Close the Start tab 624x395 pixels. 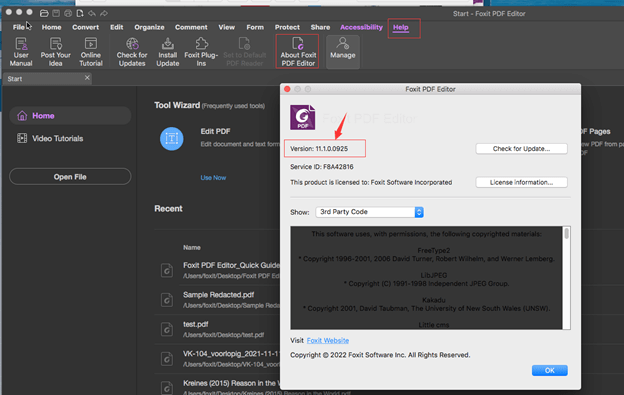point(87,78)
